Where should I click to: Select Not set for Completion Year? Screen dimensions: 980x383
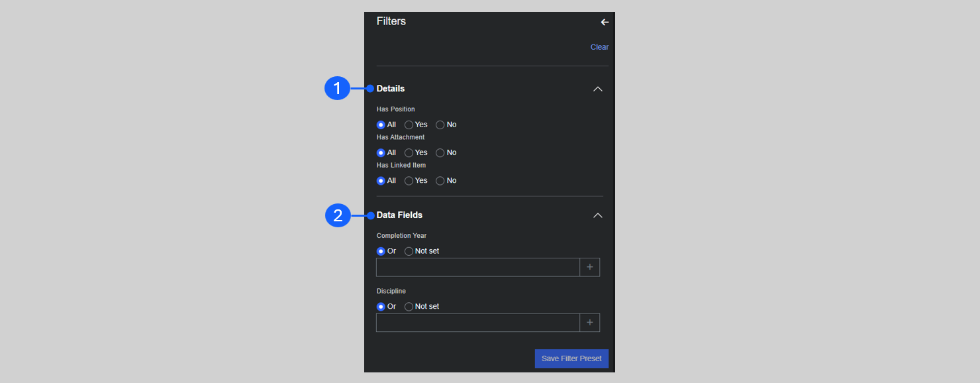pos(409,251)
